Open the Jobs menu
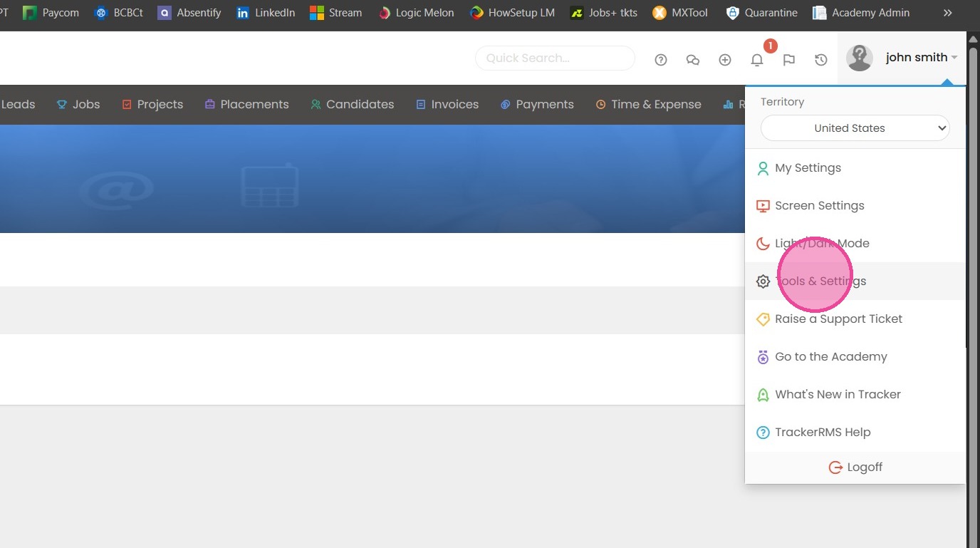This screenshot has width=980, height=548. click(x=78, y=104)
